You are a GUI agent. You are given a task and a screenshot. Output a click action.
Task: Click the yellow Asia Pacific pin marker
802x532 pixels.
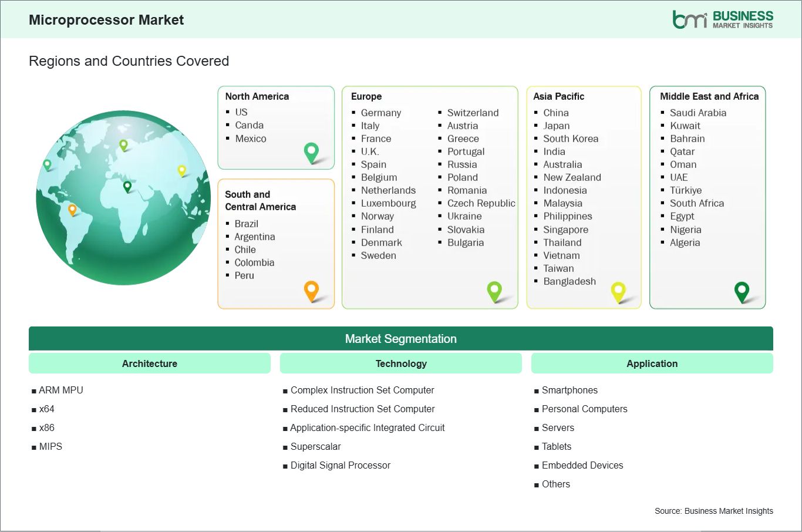pos(180,171)
